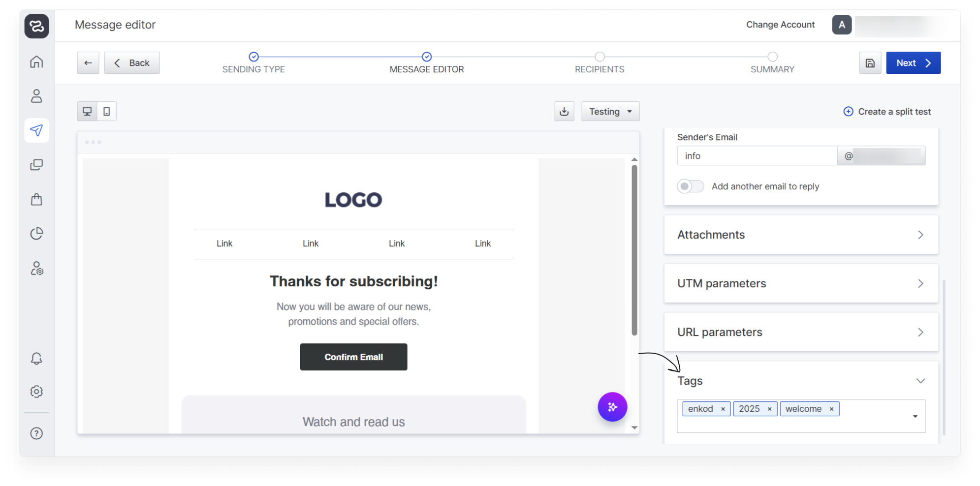Open the pie chart reports icon
Viewport: 980px width, 486px height.
[x=36, y=234]
